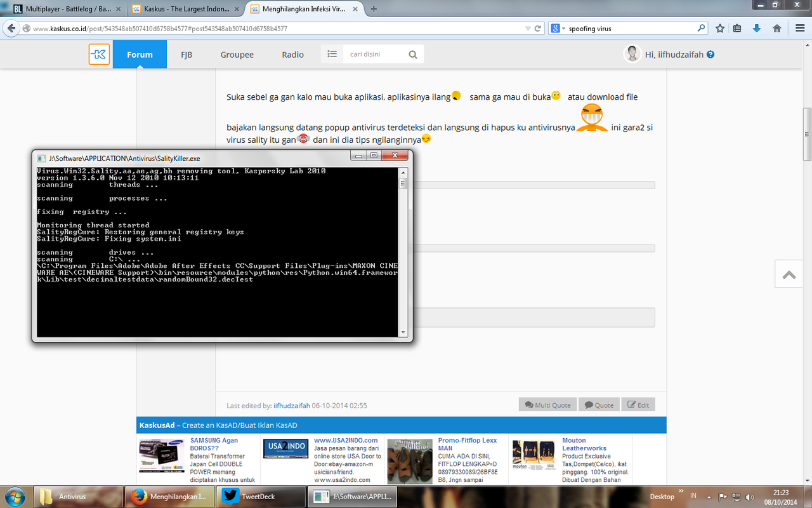Open the 'Hi, iifhudzaifah' profile link
Image resolution: width=812 pixels, height=508 pixels.
click(674, 55)
